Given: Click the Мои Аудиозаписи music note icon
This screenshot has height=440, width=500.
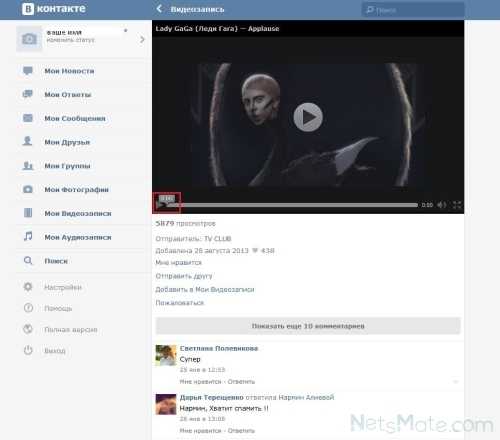Looking at the screenshot, I should (28, 237).
